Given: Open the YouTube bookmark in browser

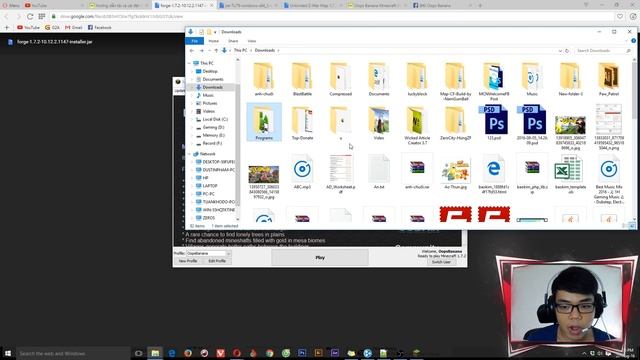Looking at the screenshot, I should (28, 27).
